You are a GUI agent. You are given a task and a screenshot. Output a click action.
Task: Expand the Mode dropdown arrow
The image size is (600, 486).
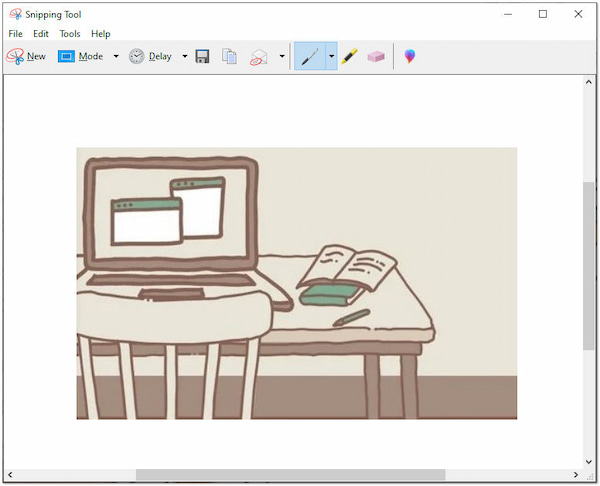116,57
